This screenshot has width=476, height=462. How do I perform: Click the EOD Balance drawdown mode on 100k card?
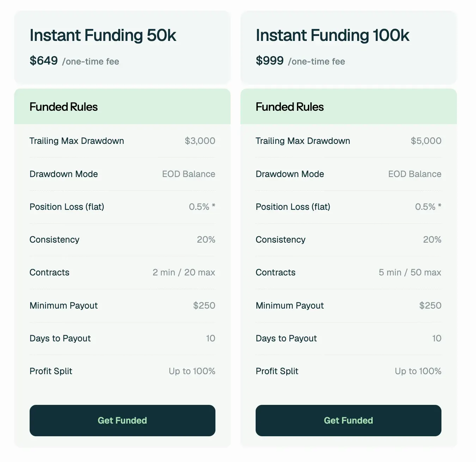coord(415,174)
